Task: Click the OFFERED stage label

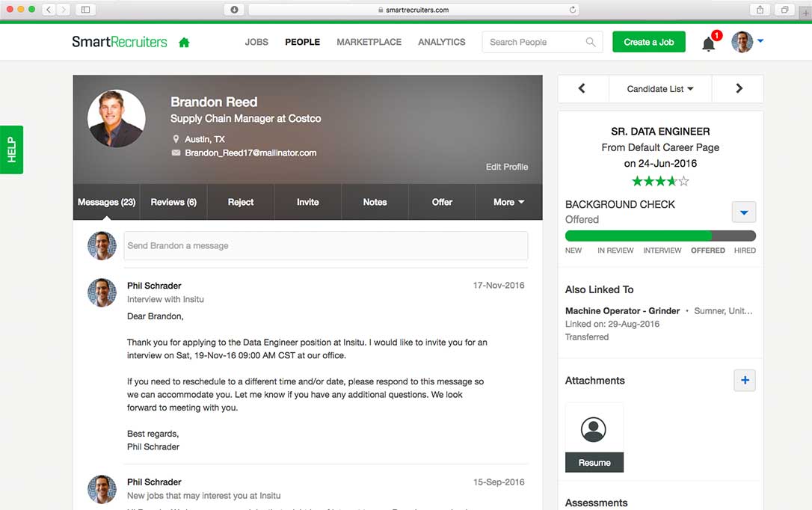Action: point(707,250)
